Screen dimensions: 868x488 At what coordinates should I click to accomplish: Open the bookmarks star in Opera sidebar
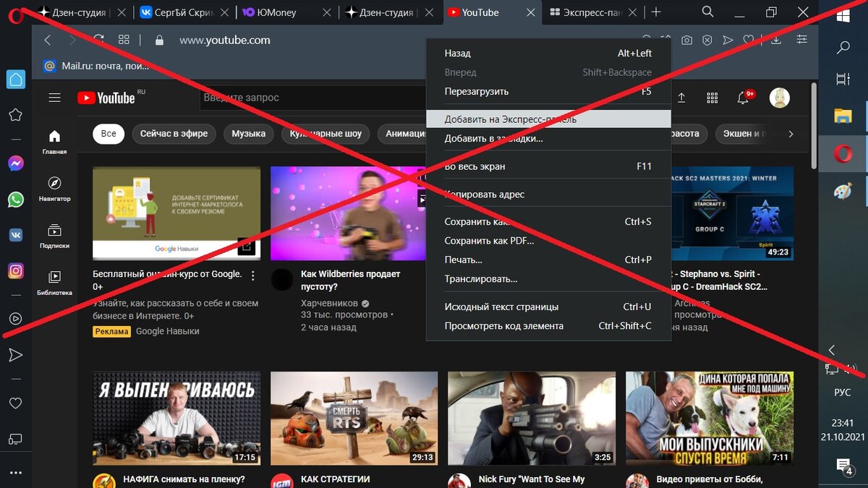click(15, 114)
